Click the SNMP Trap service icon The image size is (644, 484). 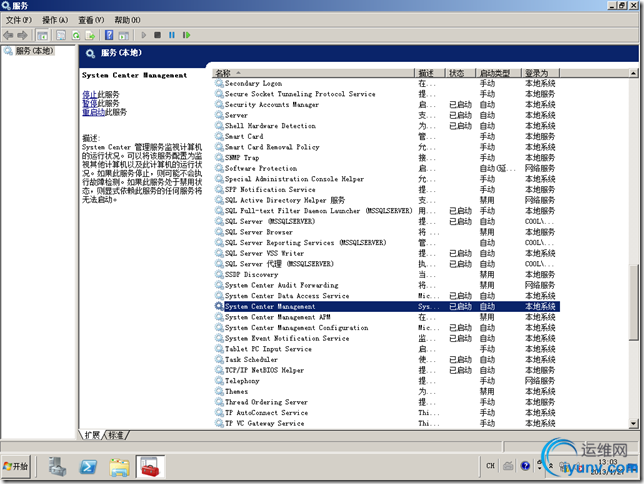pyautogui.click(x=219, y=158)
